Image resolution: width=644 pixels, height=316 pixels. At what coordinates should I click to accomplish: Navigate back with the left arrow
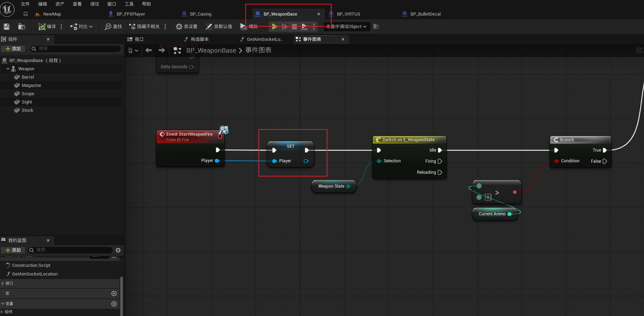(149, 51)
